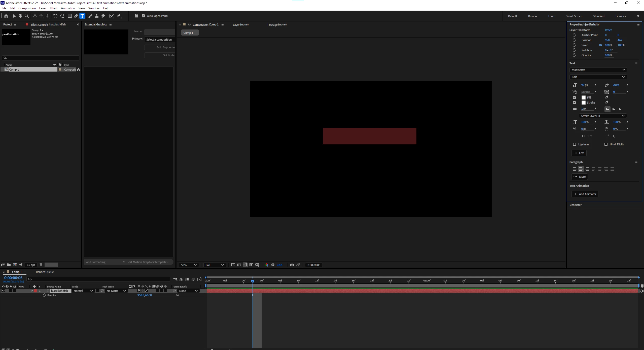Screen dimensions: 644x350
Task: Select the Pen tool in toolbar
Action: pos(76,16)
